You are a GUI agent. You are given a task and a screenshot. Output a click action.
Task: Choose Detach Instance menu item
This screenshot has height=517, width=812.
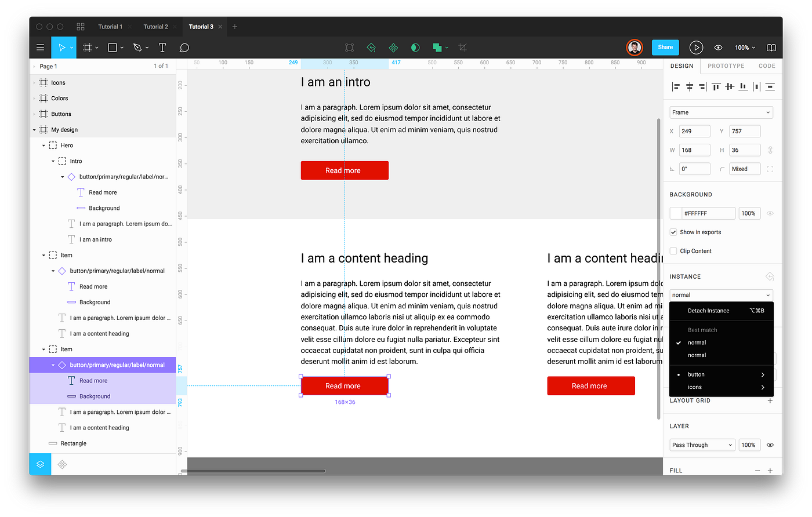click(722, 311)
